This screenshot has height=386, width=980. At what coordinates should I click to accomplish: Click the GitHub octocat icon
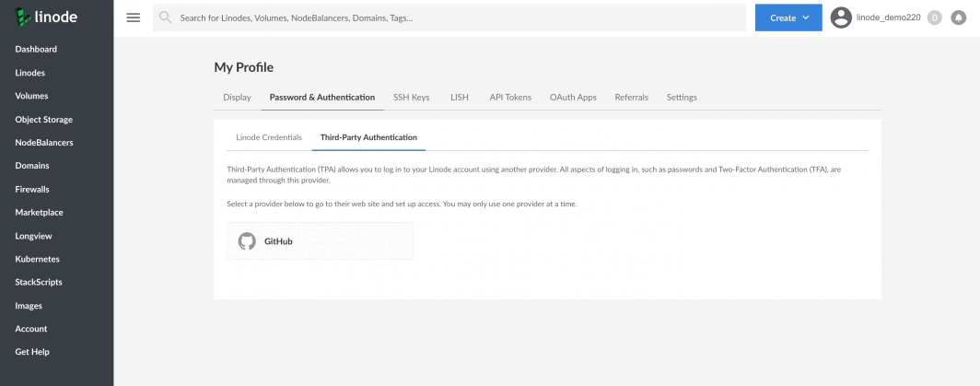(247, 241)
